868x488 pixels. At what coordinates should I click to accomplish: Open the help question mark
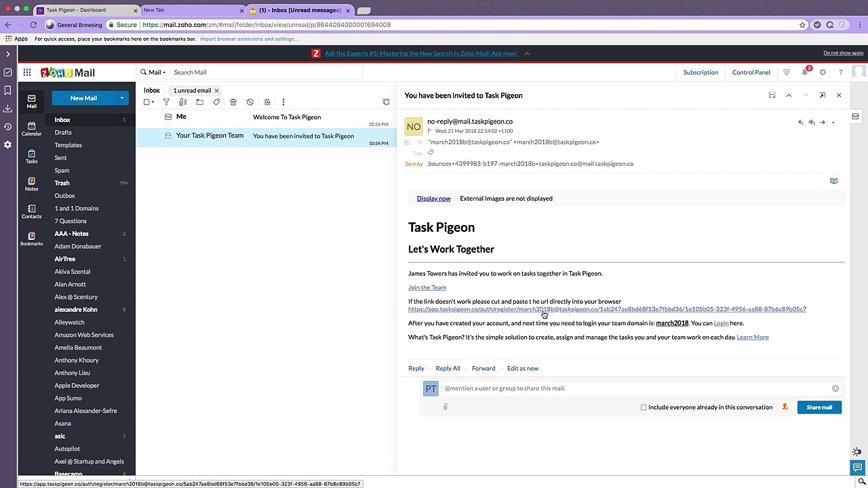(x=841, y=73)
